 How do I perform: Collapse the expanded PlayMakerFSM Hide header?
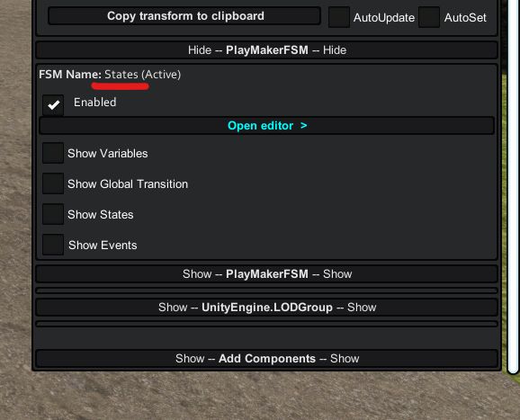(266, 50)
